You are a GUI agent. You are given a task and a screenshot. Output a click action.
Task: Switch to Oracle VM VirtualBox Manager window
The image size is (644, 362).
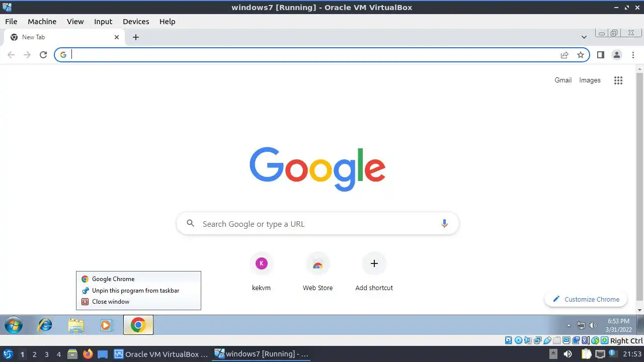tap(161, 354)
